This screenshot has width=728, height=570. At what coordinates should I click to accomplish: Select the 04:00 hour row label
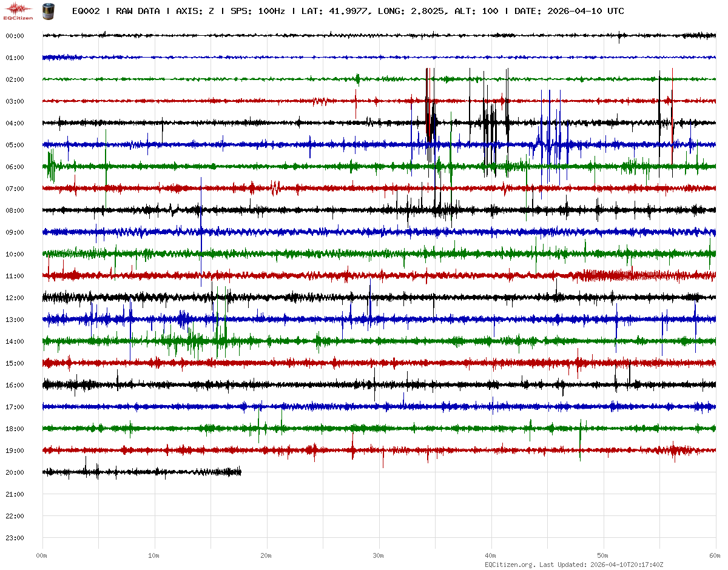click(x=15, y=123)
